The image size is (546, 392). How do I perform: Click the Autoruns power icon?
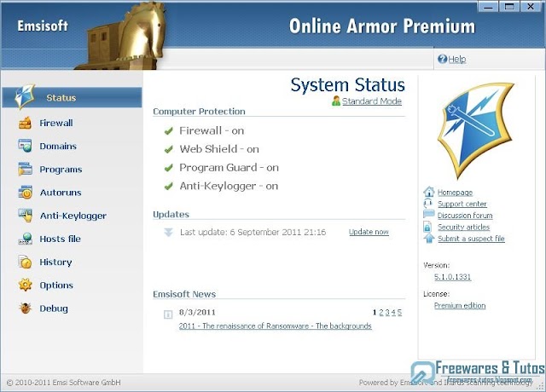(x=25, y=192)
